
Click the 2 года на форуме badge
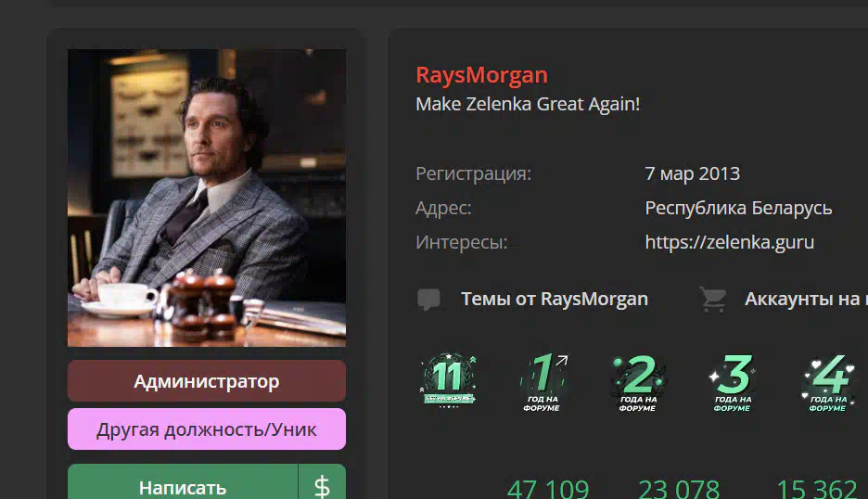[x=638, y=383]
